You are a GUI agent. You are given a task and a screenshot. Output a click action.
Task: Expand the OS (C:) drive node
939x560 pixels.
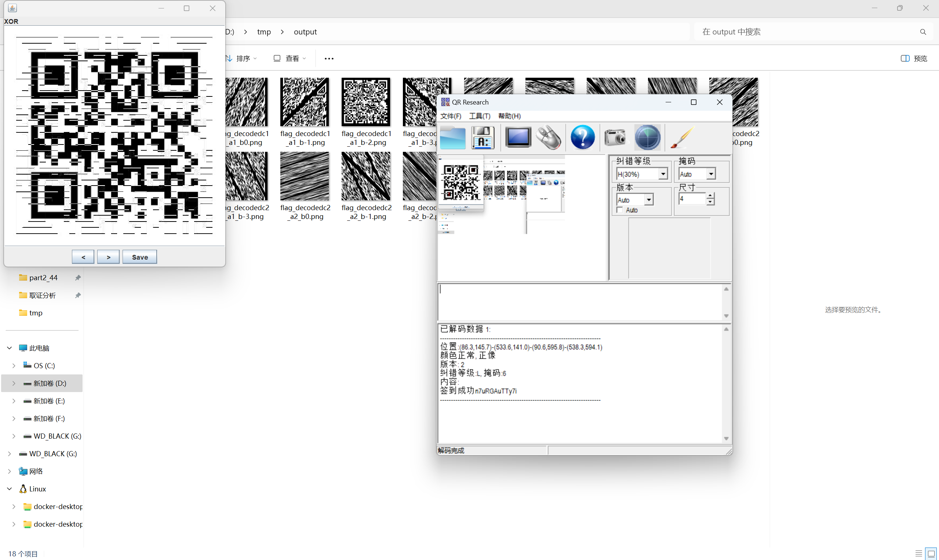pos(14,366)
